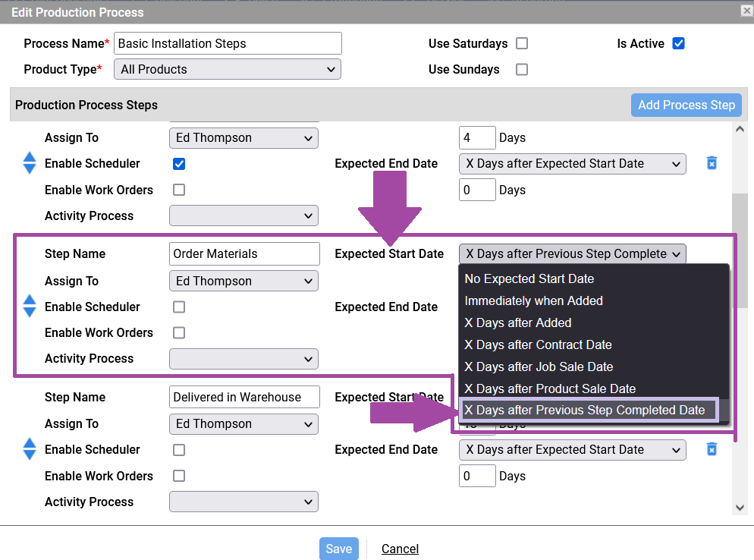Screen dimensions: 754x560
Task: Open Assign To dropdown in the top step
Action: coord(243,137)
